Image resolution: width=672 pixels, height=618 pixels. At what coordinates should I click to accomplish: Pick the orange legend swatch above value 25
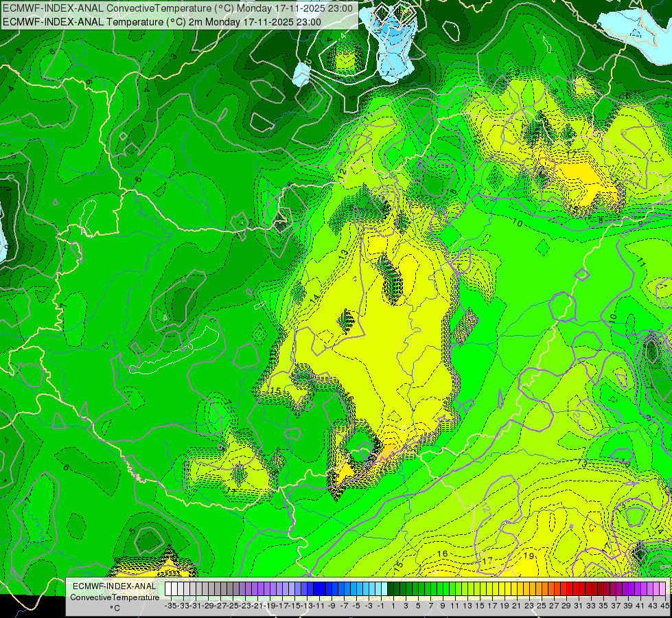point(539,589)
